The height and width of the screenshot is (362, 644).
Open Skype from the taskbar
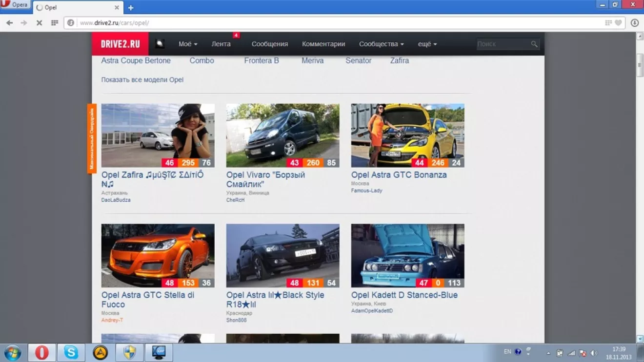click(71, 353)
